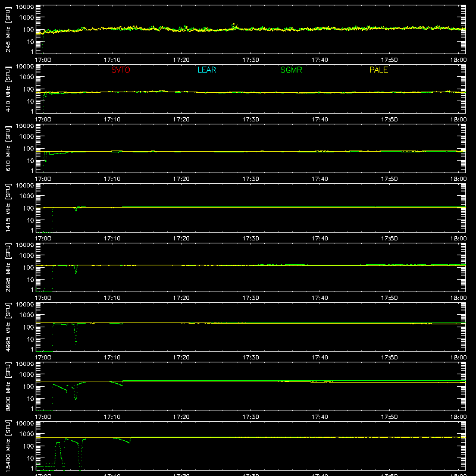This screenshot has height=476, width=476.
Task: Click the 100 value on the 4995 MHz axis
Action: 29,327
